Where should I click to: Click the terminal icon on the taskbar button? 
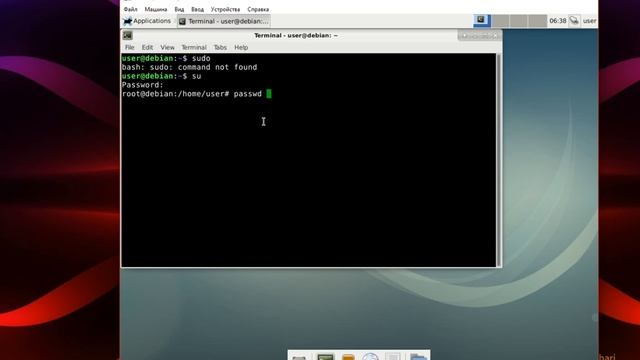182,21
